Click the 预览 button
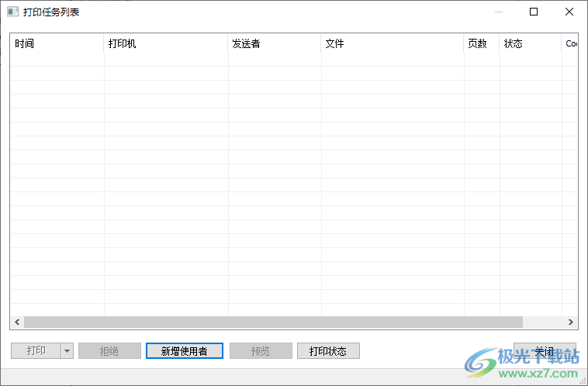The image size is (588, 386). click(261, 351)
